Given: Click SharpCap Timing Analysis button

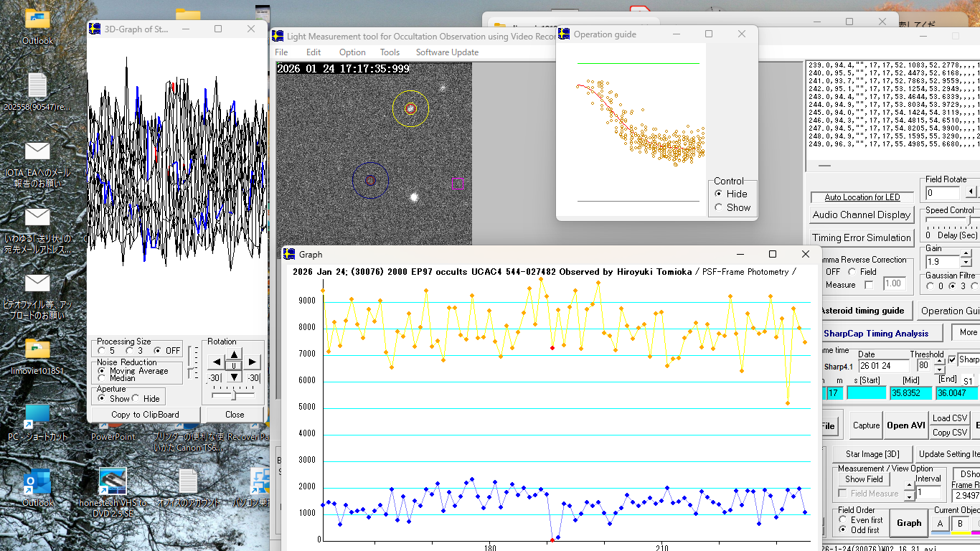Looking at the screenshot, I should point(875,334).
